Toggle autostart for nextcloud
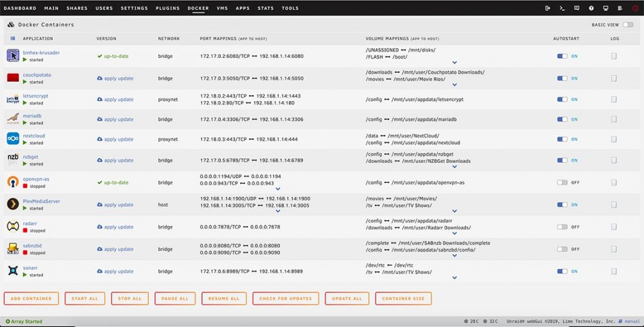Viewport: 644px width, 327px height. point(562,139)
